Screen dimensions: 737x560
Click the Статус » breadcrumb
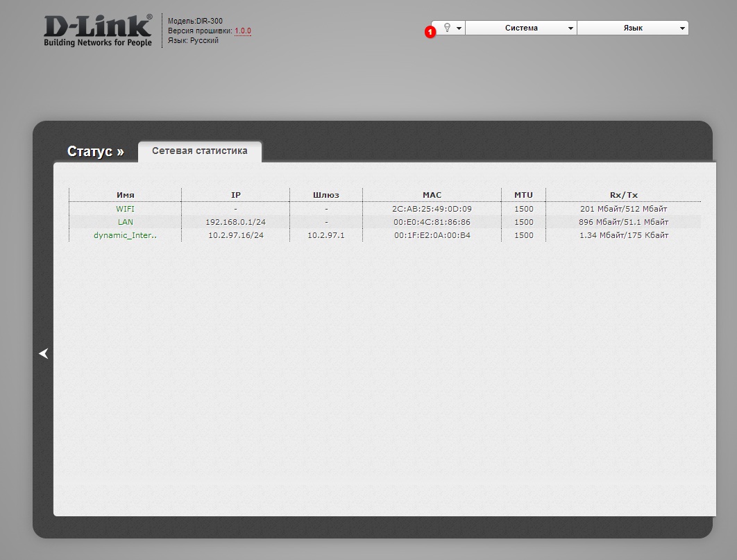click(95, 151)
